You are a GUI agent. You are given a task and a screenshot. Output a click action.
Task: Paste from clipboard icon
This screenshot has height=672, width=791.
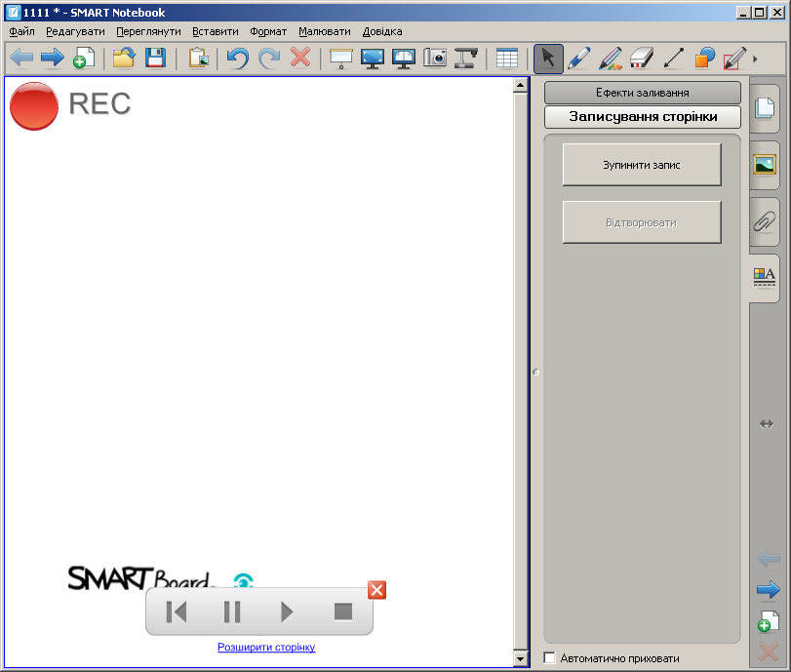click(x=198, y=58)
